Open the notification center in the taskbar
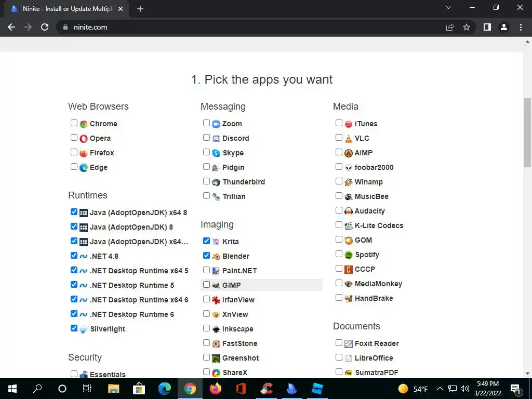 [x=516, y=389]
